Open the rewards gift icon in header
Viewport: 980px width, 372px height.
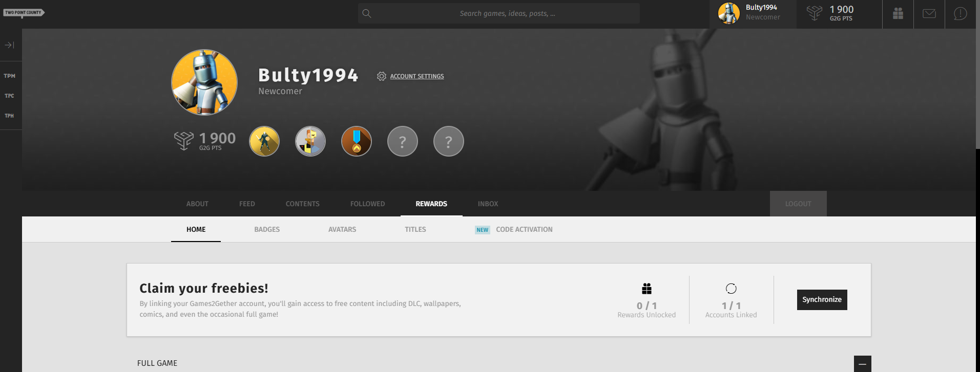[x=898, y=14]
